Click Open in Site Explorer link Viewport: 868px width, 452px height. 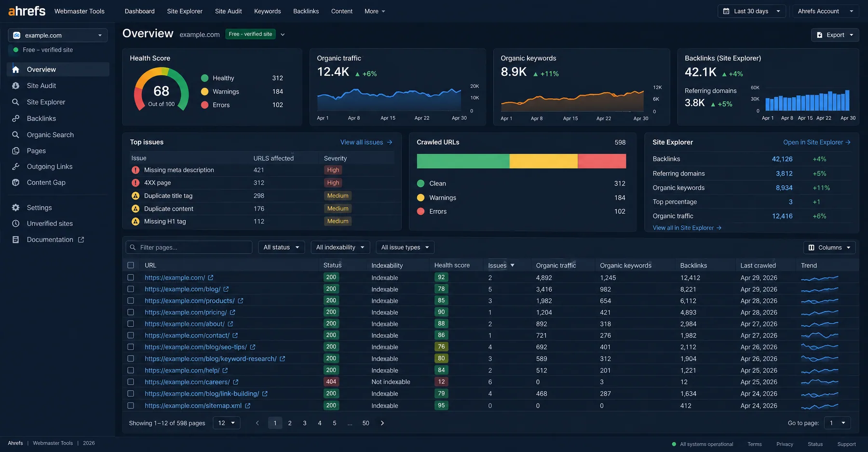point(817,142)
